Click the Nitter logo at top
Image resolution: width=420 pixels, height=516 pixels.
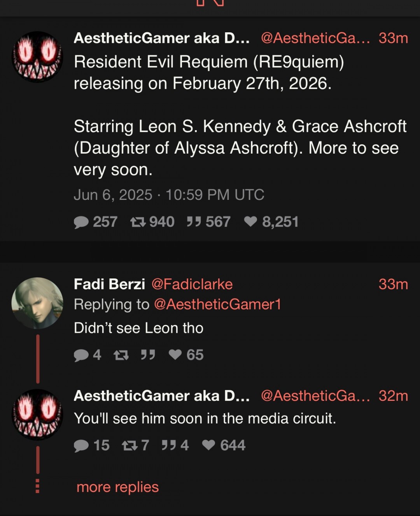(210, 3)
